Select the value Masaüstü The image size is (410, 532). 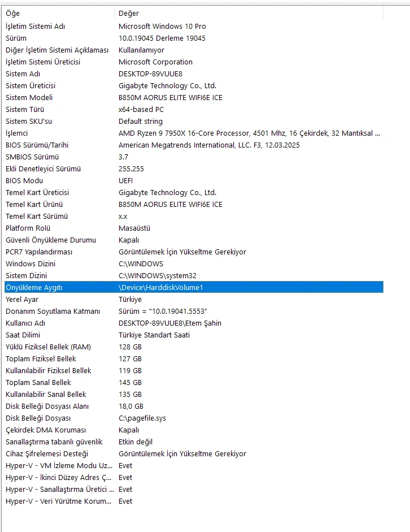click(x=134, y=228)
